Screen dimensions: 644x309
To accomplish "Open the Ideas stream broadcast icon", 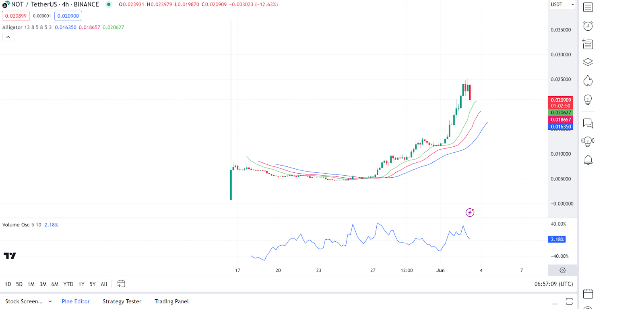I will coord(588,141).
